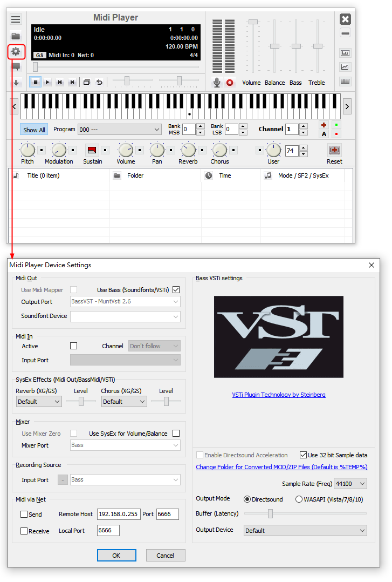Click the speech bubble comment icon

[x=16, y=66]
